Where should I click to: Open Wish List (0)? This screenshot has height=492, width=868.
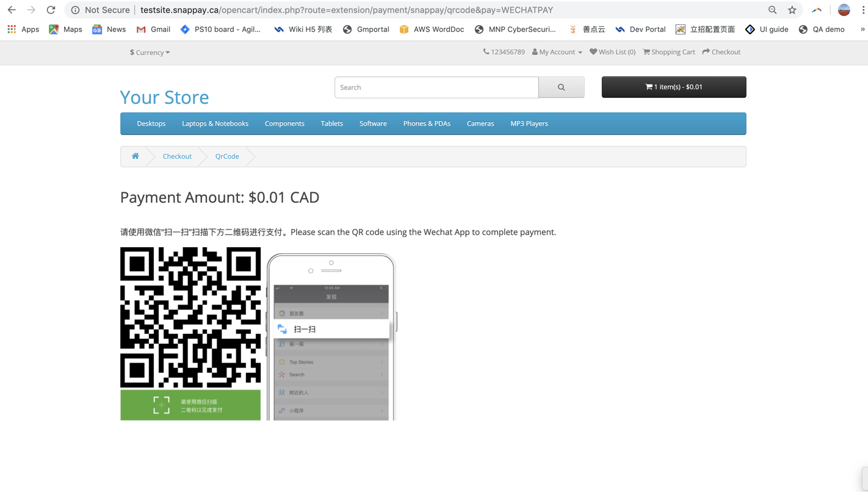pyautogui.click(x=612, y=52)
